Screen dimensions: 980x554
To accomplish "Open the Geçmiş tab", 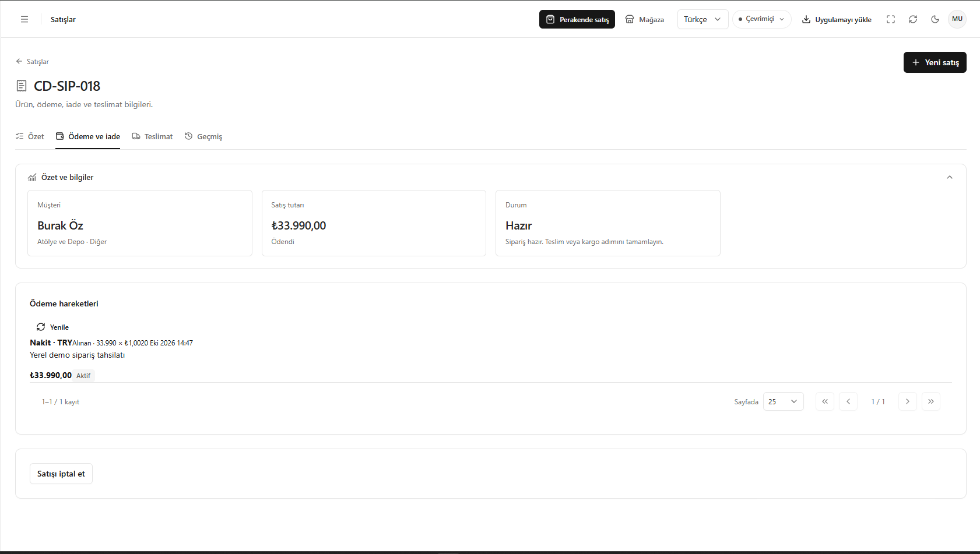I will click(203, 136).
